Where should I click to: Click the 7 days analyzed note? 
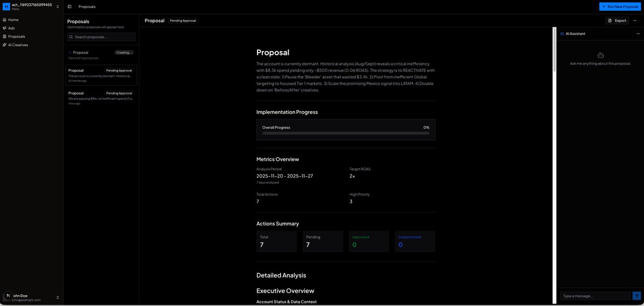268,183
